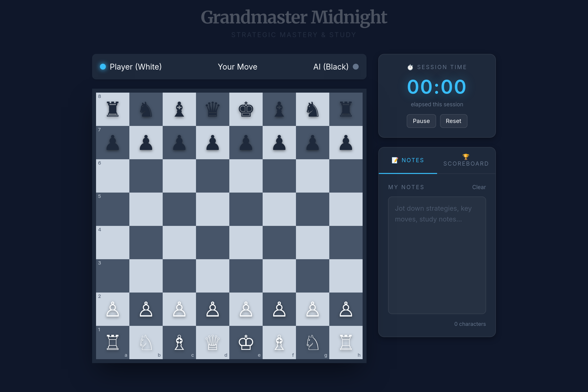Image resolution: width=588 pixels, height=392 pixels.
Task: Select the black rook on a8
Action: 112,109
